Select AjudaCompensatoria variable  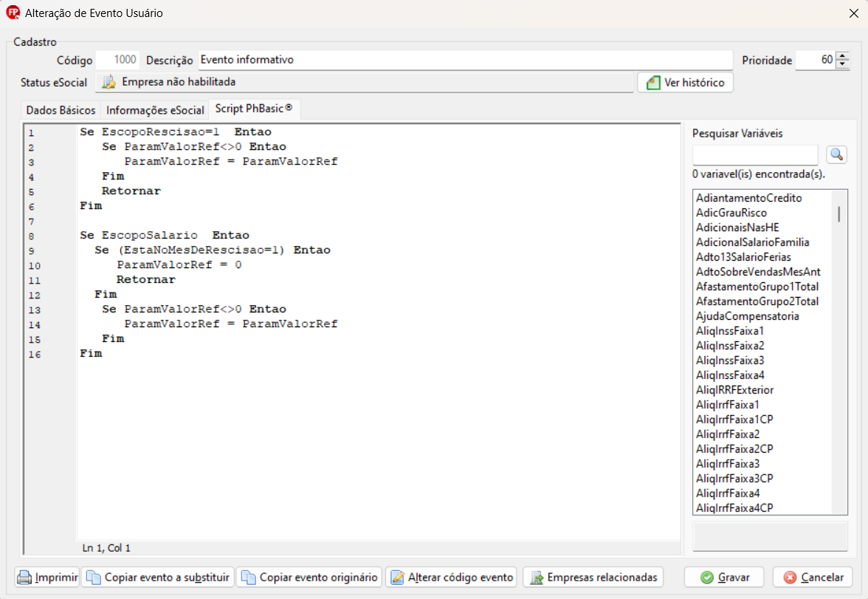(x=747, y=316)
